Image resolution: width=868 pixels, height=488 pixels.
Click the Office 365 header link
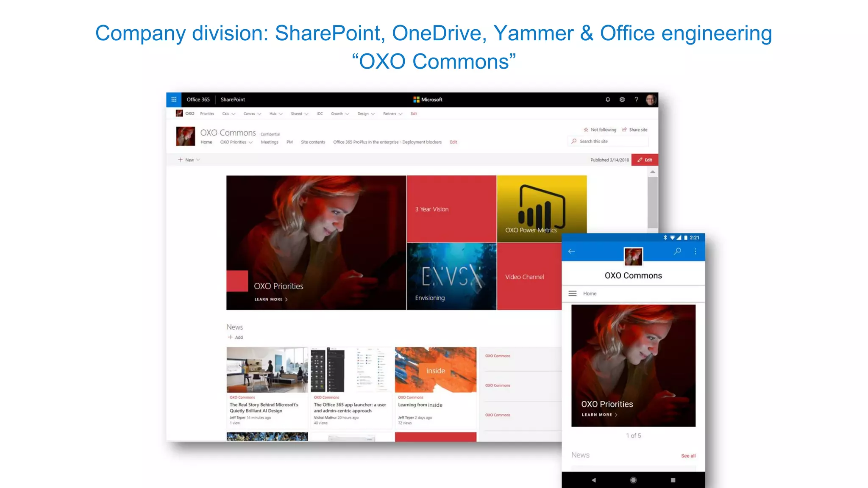point(198,100)
